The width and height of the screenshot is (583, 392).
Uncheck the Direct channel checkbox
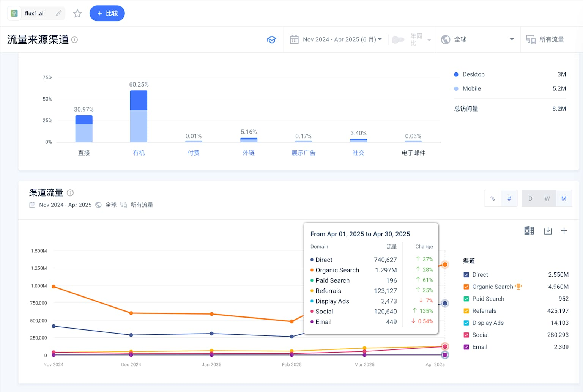click(466, 275)
